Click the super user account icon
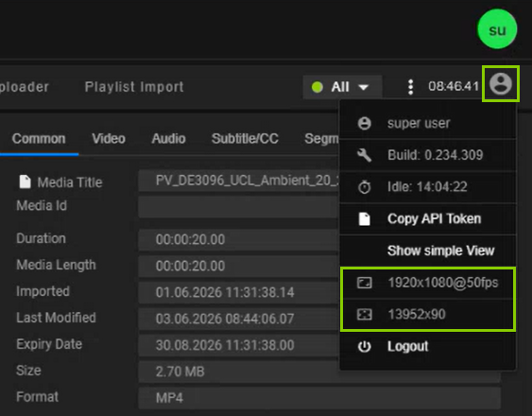This screenshot has height=416, width=532. point(365,123)
